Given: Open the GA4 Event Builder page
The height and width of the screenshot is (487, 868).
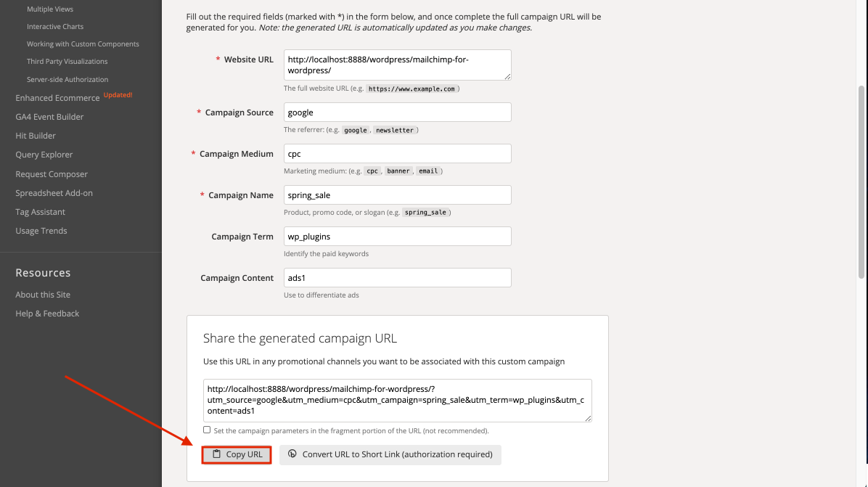Looking at the screenshot, I should tap(49, 116).
